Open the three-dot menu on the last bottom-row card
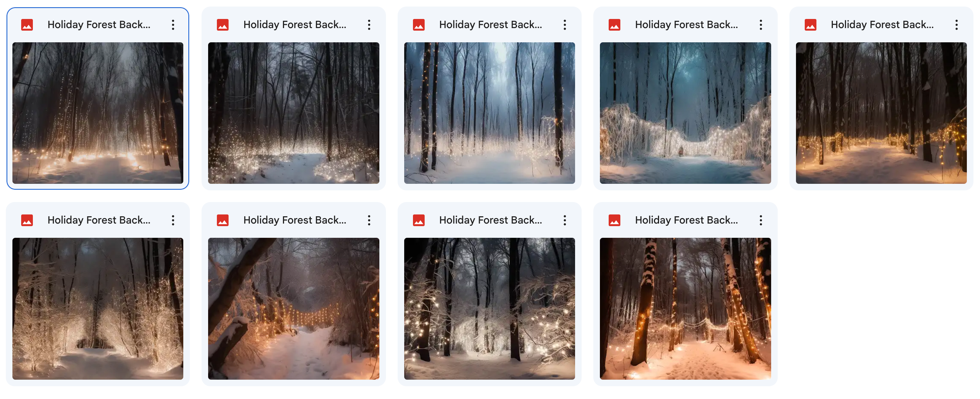The image size is (980, 399). [x=761, y=220]
